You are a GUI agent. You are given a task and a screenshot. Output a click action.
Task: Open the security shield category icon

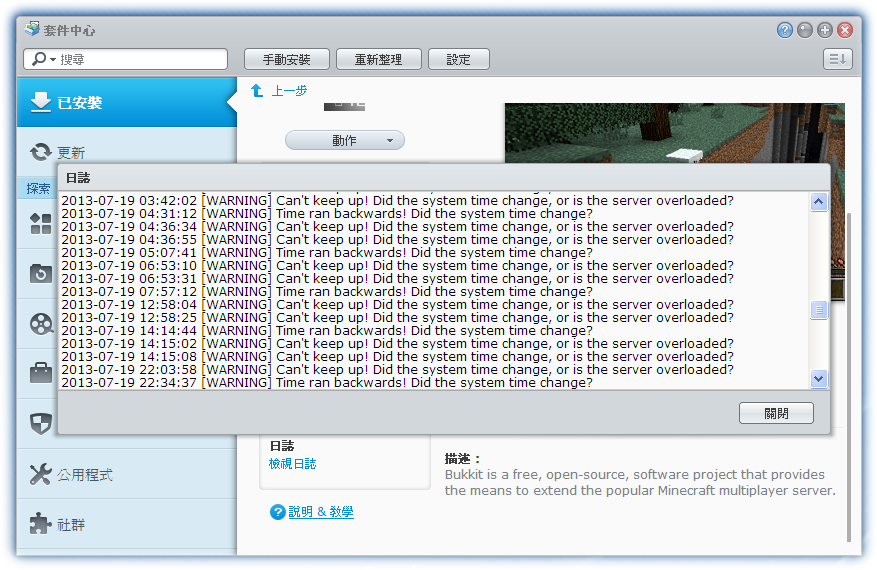pos(41,423)
